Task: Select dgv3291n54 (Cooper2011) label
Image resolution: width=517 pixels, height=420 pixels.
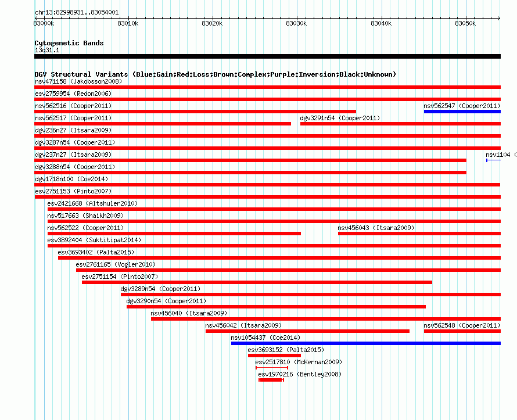Action: pyautogui.click(x=340, y=118)
